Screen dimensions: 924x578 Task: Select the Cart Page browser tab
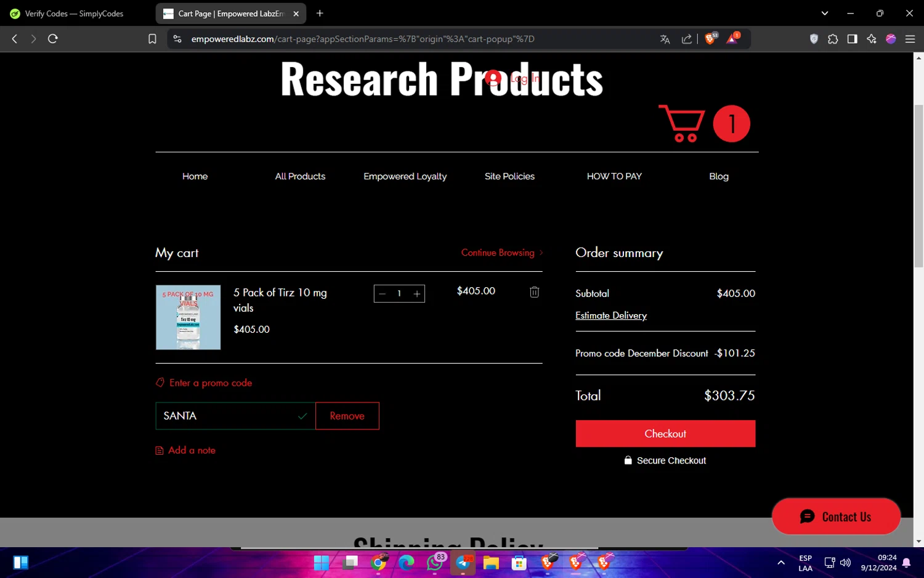click(231, 14)
